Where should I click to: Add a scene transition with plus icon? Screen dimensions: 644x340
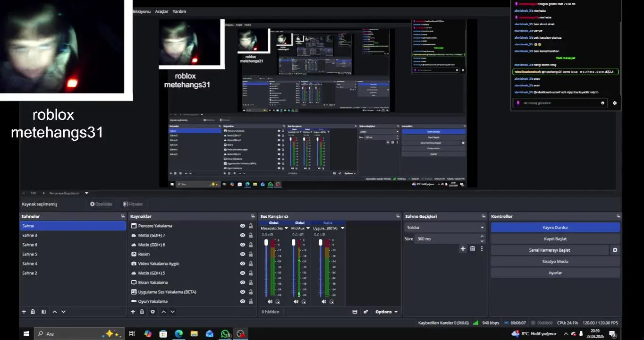(x=463, y=249)
